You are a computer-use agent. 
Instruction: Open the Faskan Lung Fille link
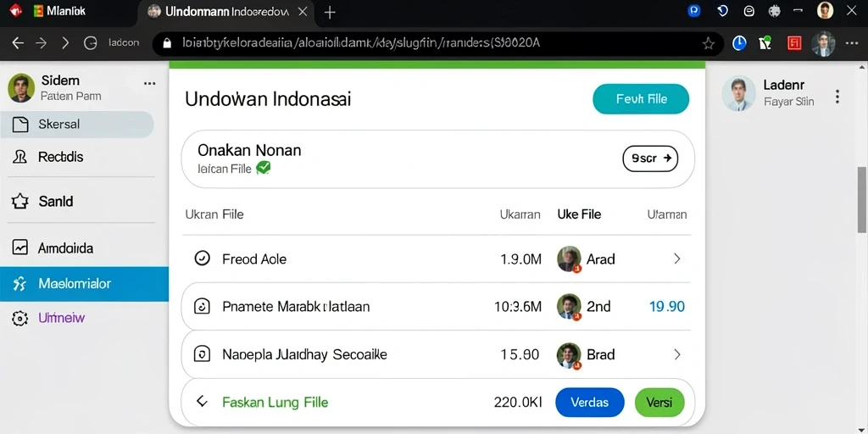pos(275,403)
